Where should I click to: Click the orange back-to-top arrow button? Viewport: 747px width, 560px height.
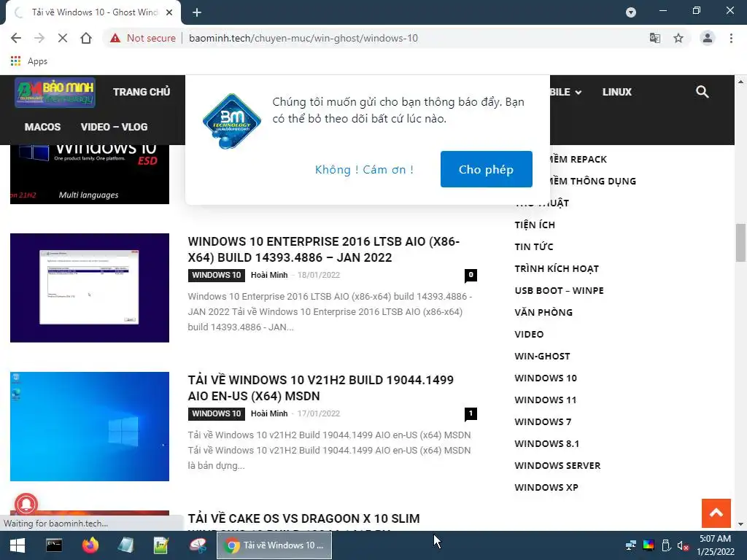coord(716,513)
